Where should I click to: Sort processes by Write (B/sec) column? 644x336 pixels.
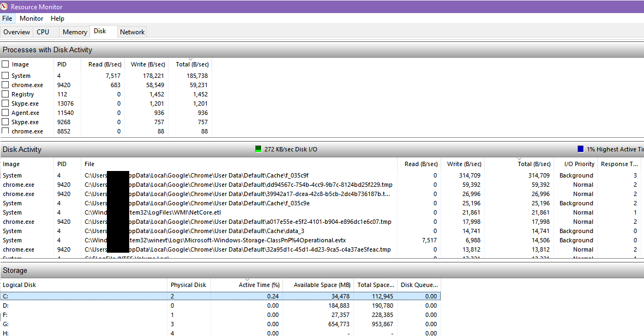coord(146,64)
